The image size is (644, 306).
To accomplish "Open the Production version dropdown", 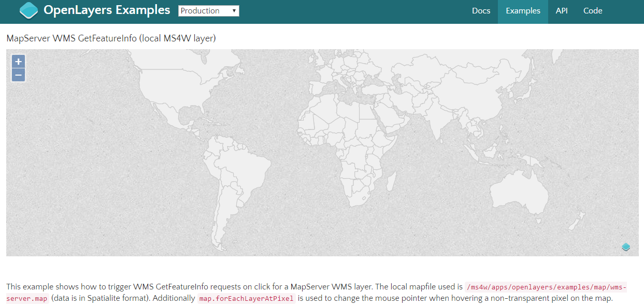I will pyautogui.click(x=209, y=11).
